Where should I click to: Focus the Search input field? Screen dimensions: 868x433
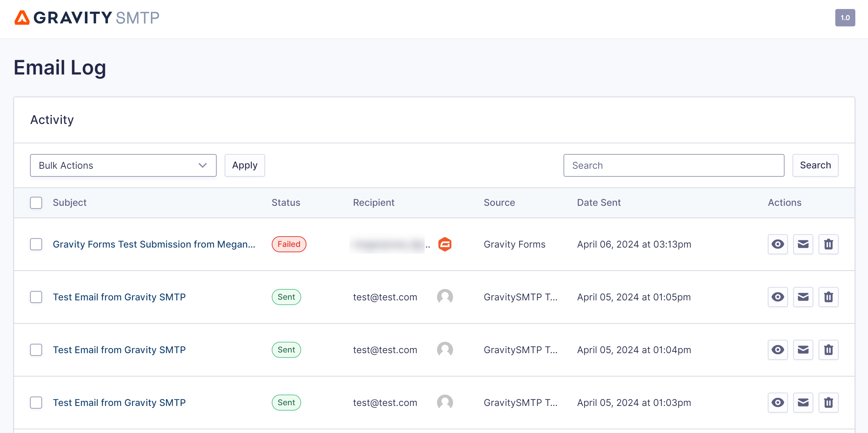click(674, 165)
